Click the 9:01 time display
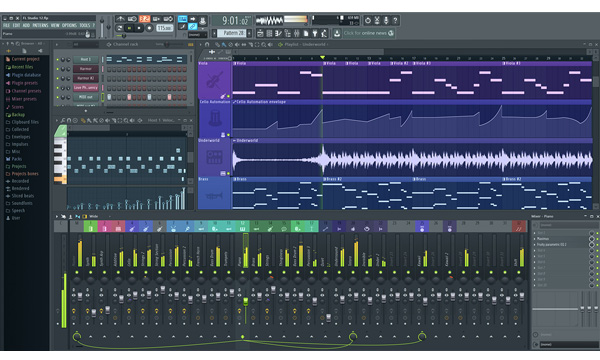600x360 pixels. [232, 21]
